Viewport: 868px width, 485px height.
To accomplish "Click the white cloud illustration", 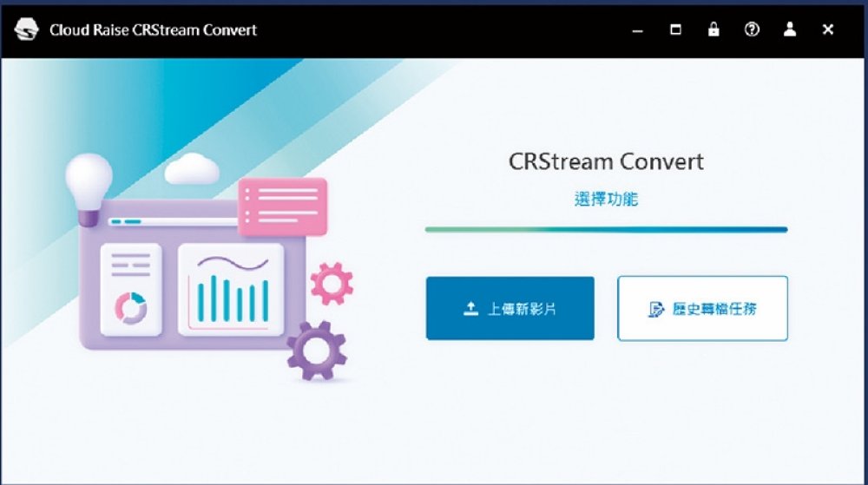I will point(192,169).
